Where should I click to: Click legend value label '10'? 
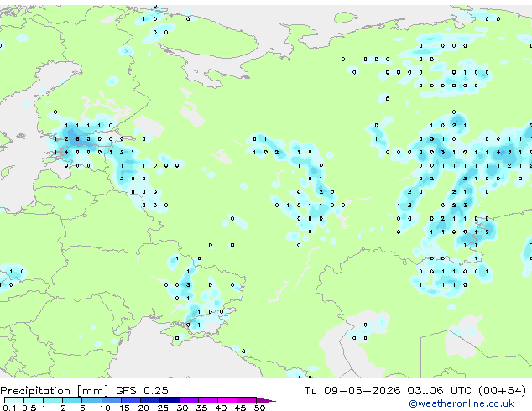(x=105, y=408)
